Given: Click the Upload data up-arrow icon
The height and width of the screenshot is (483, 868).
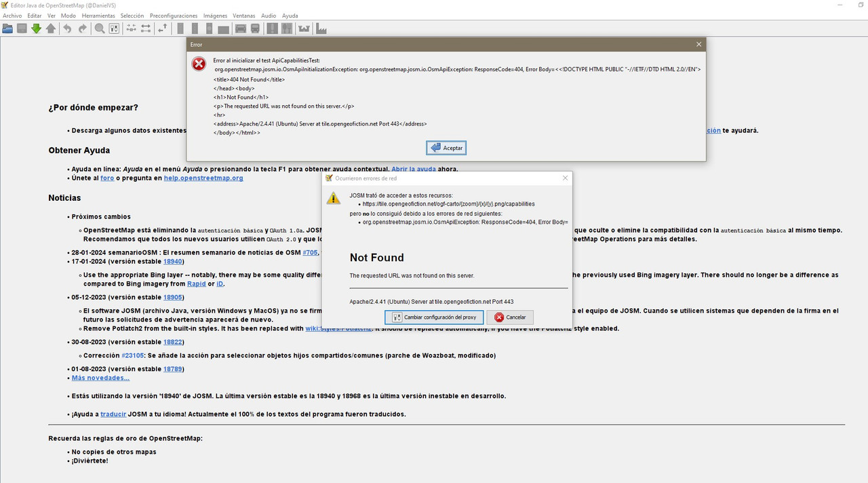Looking at the screenshot, I should 51,28.
